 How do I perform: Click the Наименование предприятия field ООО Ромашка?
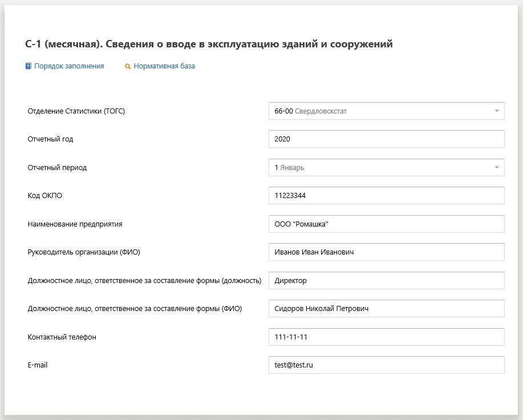[x=387, y=224]
